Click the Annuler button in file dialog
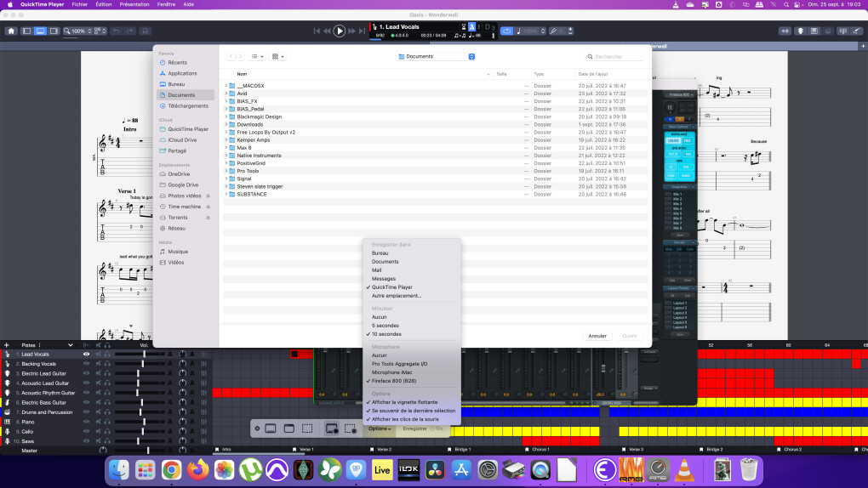Screen dimensions: 868x488 pos(597,336)
